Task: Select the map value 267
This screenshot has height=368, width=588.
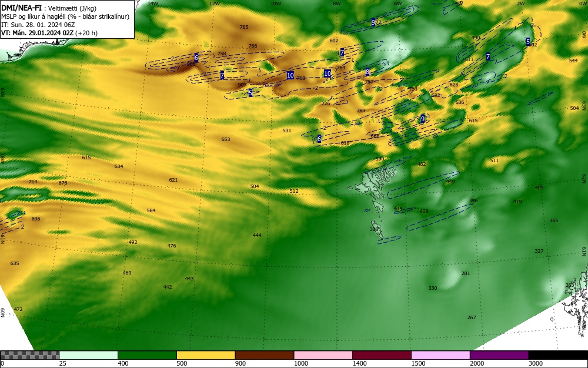Action: coord(472,317)
